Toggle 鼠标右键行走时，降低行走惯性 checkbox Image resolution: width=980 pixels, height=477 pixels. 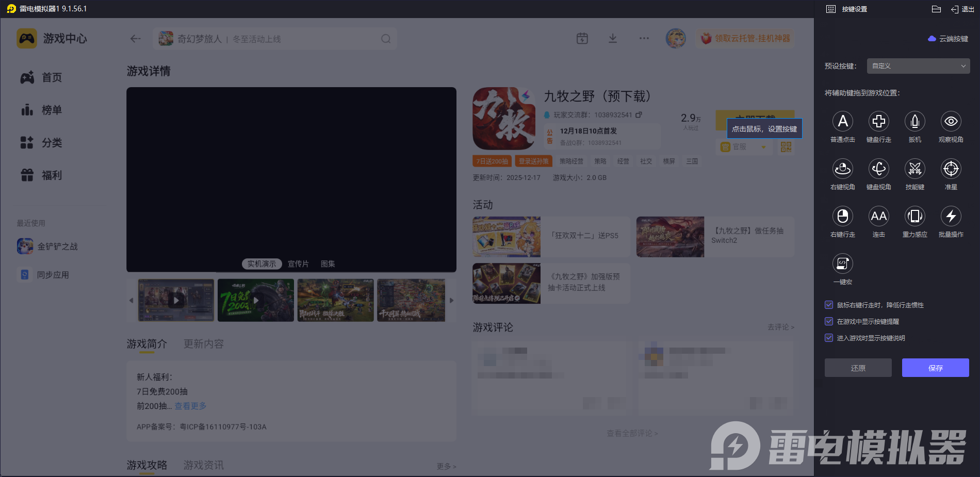click(829, 305)
